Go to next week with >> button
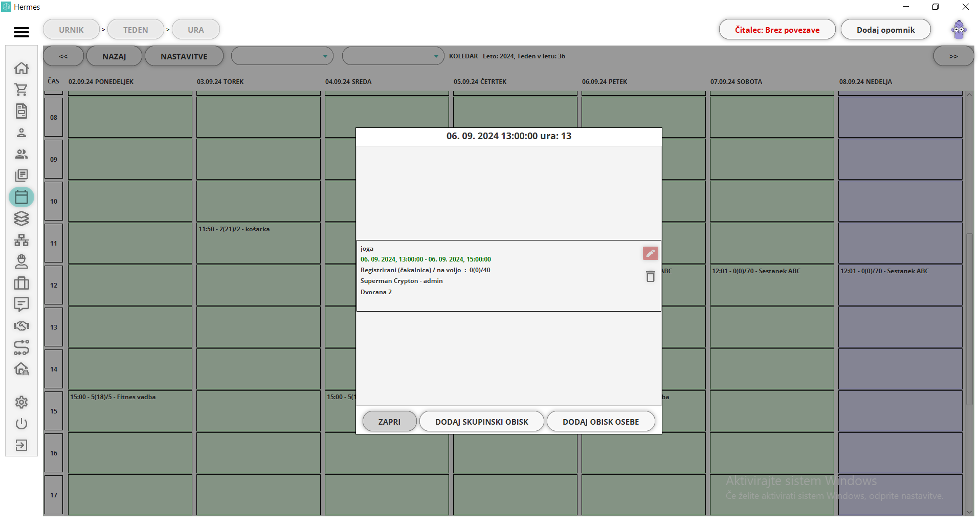This screenshot has height=525, width=980. [953, 56]
